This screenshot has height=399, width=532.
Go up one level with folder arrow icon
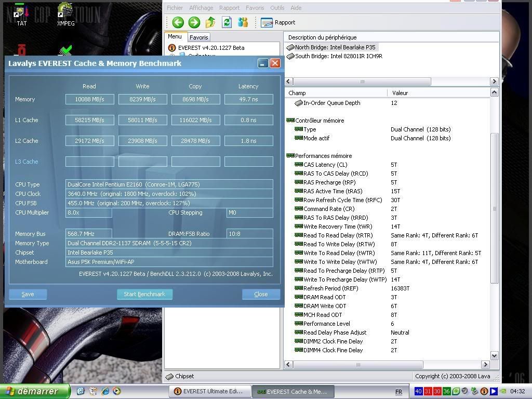210,22
